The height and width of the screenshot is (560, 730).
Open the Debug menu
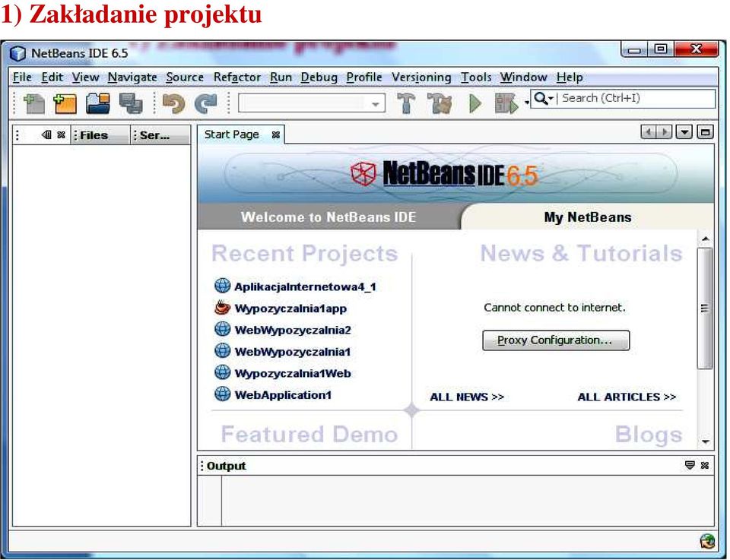[x=319, y=78]
